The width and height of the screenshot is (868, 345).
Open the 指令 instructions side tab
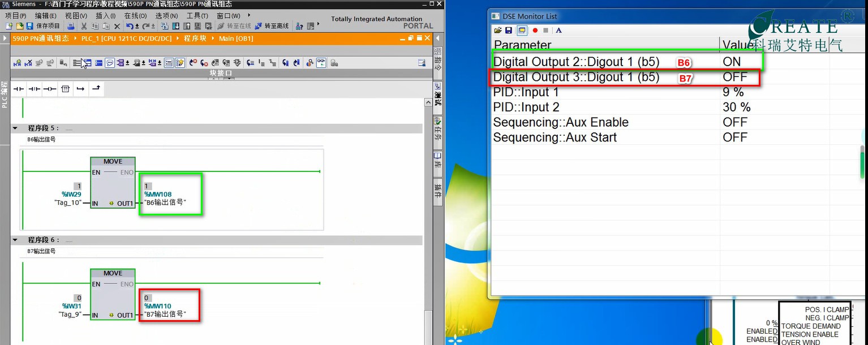pyautogui.click(x=437, y=61)
